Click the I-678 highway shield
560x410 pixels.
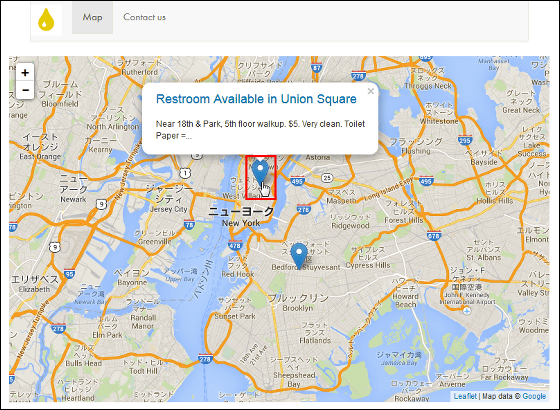pyautogui.click(x=433, y=236)
